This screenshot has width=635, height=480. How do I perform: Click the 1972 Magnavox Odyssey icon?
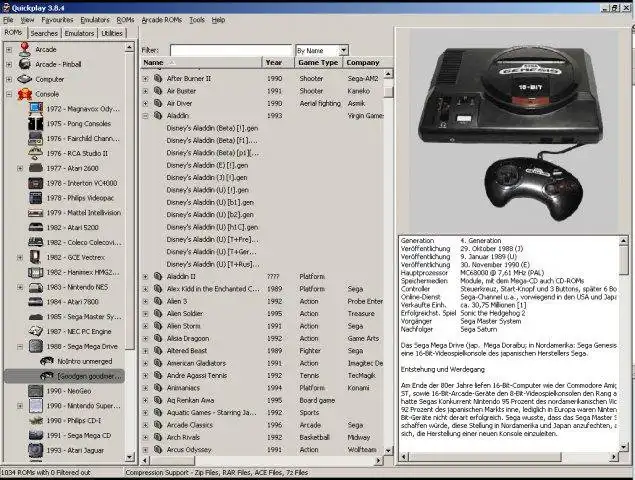[36, 109]
